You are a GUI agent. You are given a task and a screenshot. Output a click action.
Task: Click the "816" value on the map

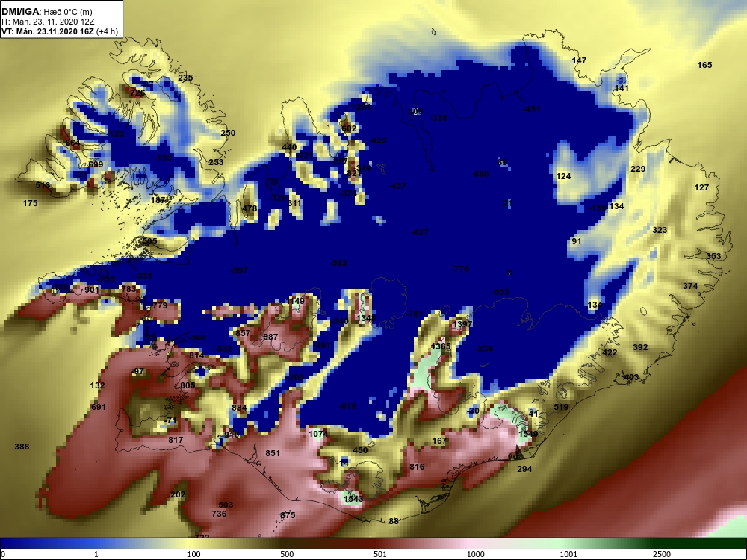[x=417, y=467]
